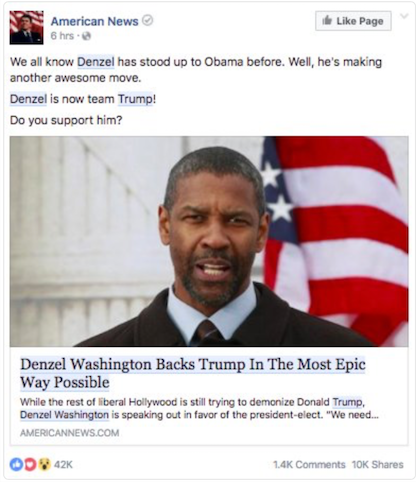Open the 6 hrs timestamp link
This screenshot has height=482, width=416.
62,36
